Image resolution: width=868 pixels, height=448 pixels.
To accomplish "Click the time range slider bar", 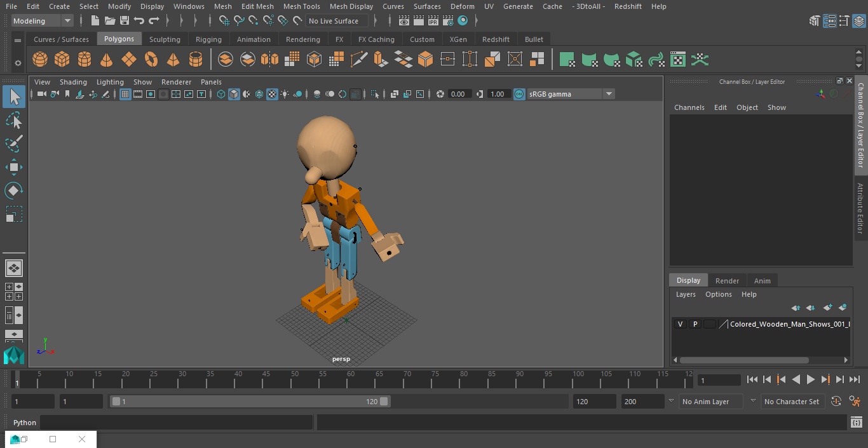I will click(x=250, y=402).
